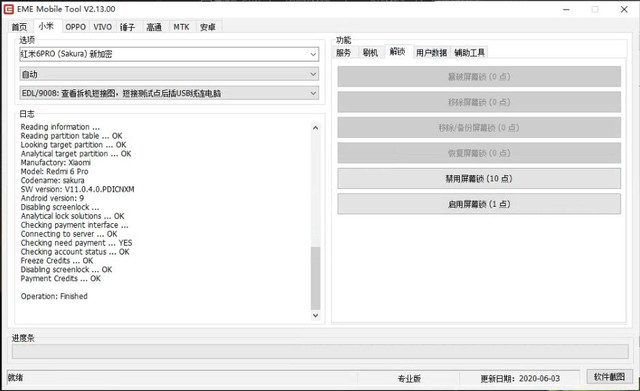Image resolution: width=640 pixels, height=391 pixels.
Task: Open the 锤子 tab
Action: click(127, 27)
